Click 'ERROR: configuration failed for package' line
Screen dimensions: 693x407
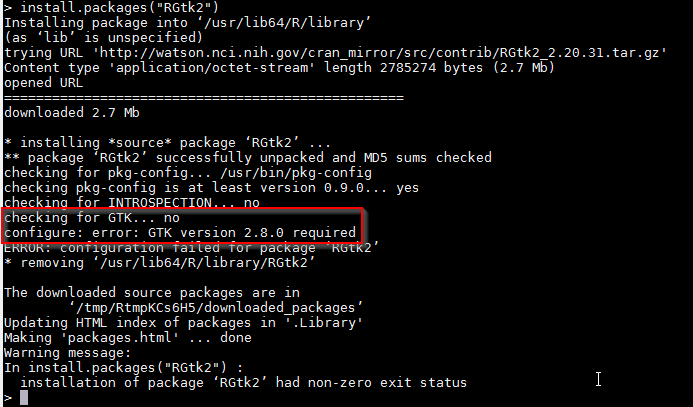191,247
